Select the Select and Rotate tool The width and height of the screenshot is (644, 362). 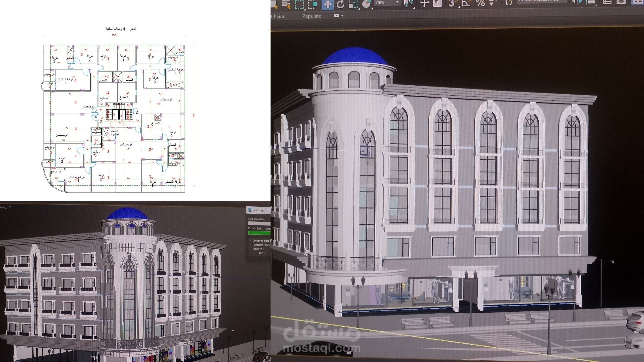(x=341, y=4)
